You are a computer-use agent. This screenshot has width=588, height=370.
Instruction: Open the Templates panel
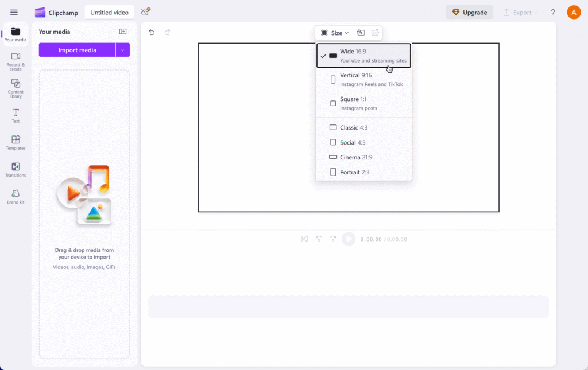[x=16, y=142]
